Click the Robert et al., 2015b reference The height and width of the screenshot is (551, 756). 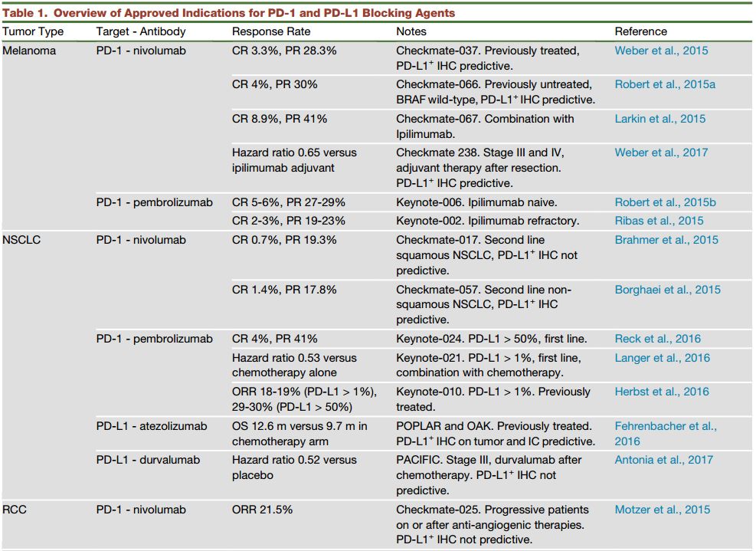[665, 202]
